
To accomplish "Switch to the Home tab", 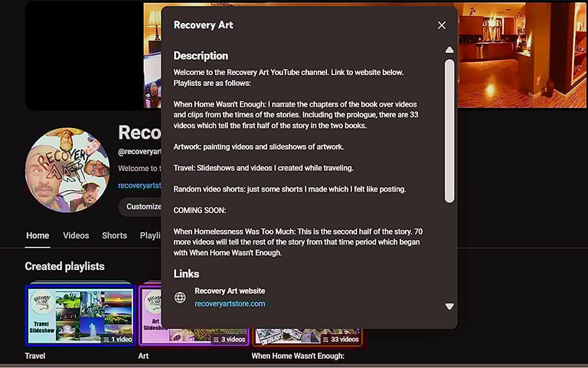I will click(38, 235).
